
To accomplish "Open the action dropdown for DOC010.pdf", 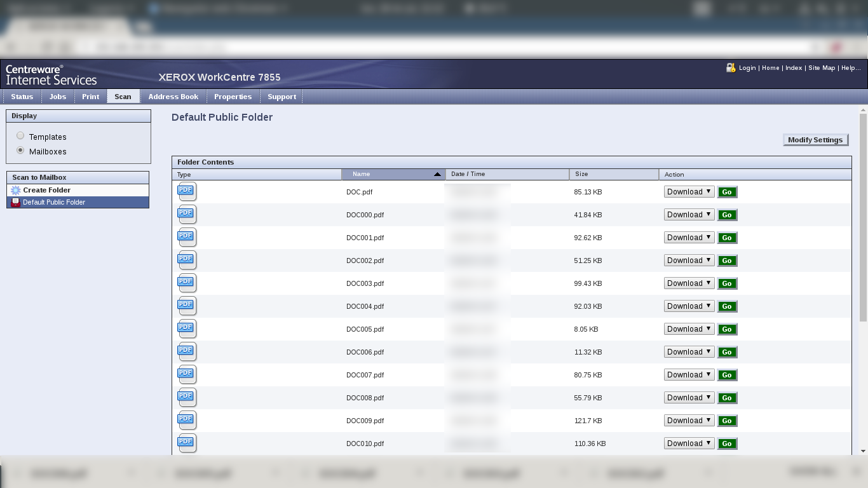I will [689, 444].
